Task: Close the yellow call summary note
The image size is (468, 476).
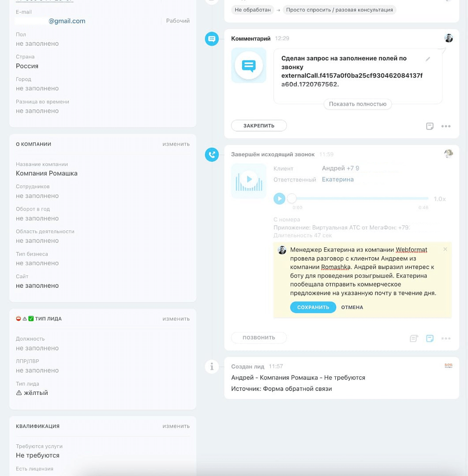Action: (445, 249)
